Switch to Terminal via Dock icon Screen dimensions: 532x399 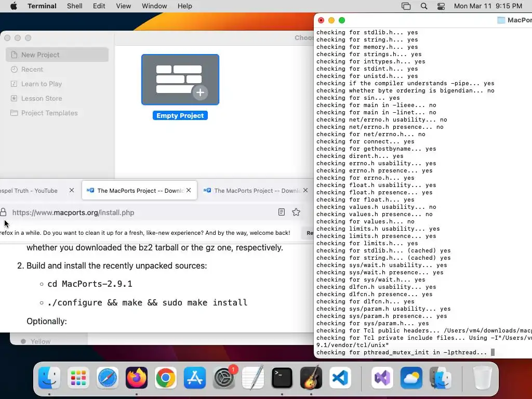coord(282,378)
